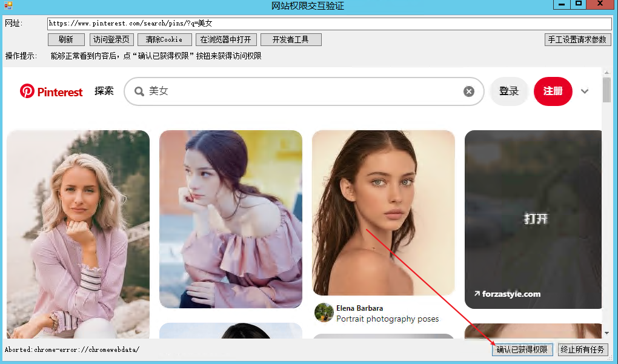
Task: Click the vertical scrollbar thumb
Action: [x=606, y=90]
